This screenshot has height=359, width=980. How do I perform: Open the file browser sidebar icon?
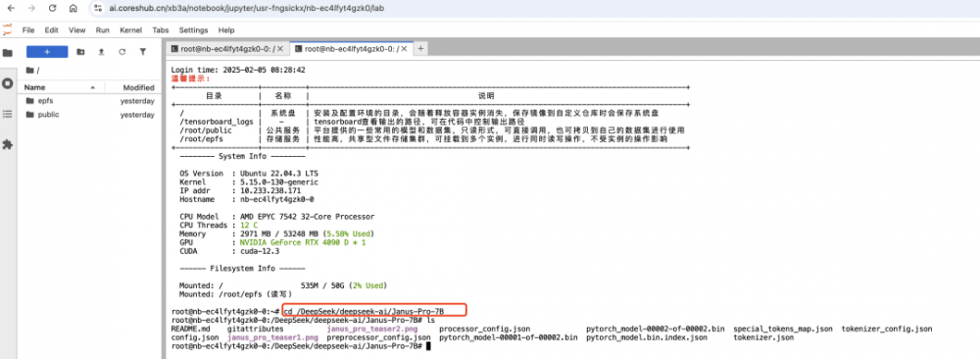point(8,53)
